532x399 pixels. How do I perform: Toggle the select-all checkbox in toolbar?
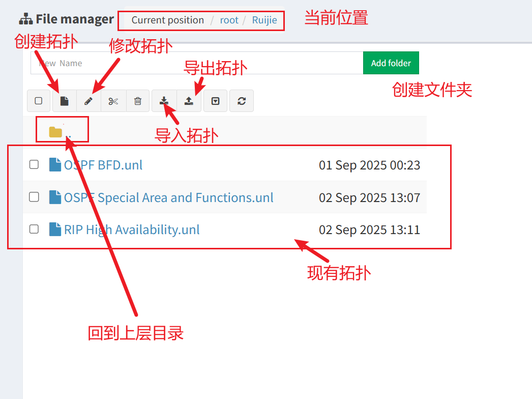pyautogui.click(x=39, y=101)
